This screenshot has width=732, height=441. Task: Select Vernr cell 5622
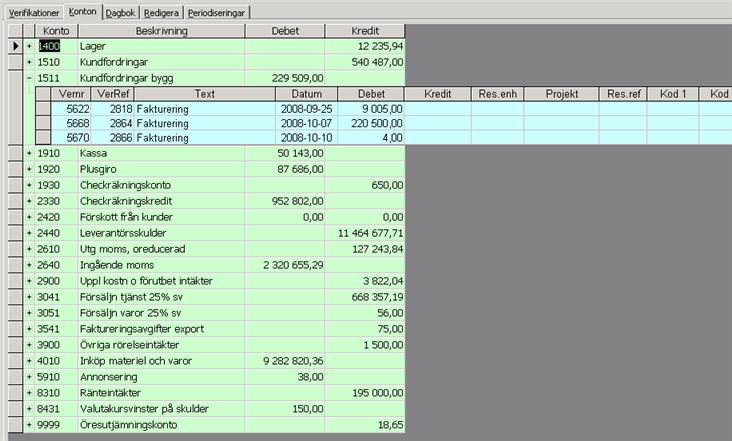[71, 109]
